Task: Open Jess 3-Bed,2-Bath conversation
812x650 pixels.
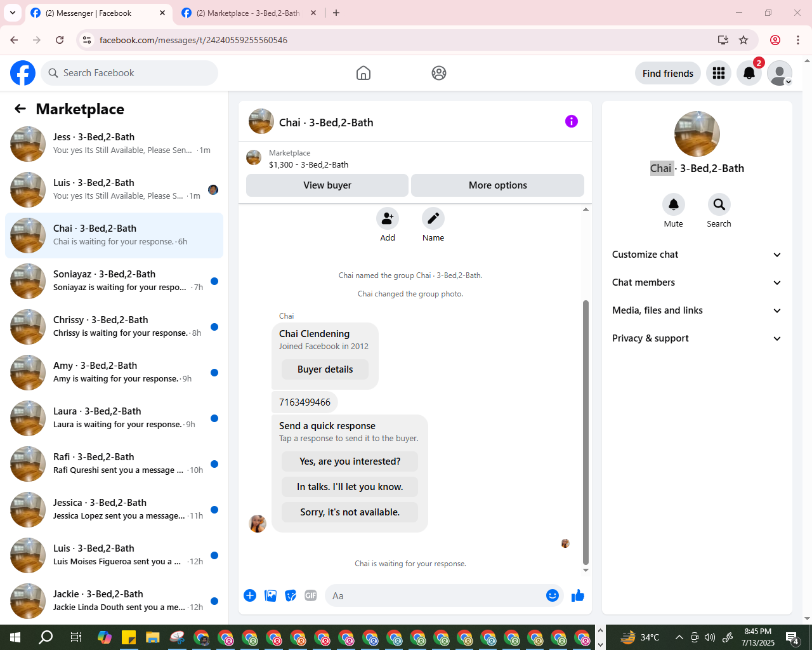Action: click(x=114, y=144)
